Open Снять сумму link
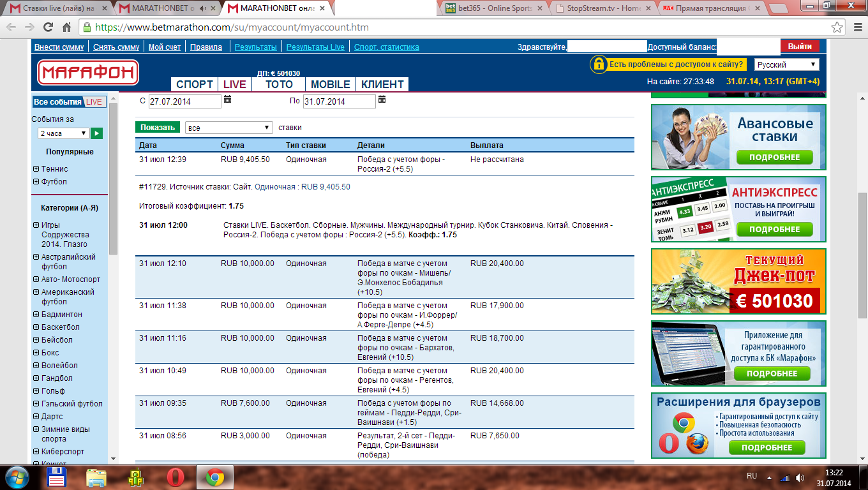This screenshot has width=868, height=490. tap(116, 47)
